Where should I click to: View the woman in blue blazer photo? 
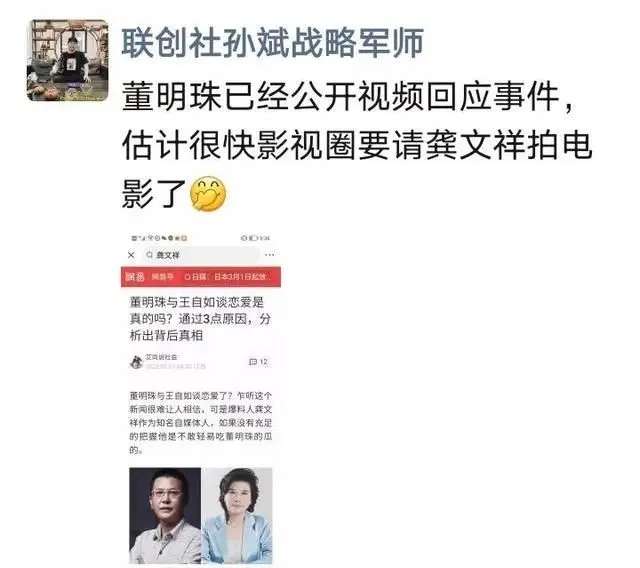coord(237,516)
